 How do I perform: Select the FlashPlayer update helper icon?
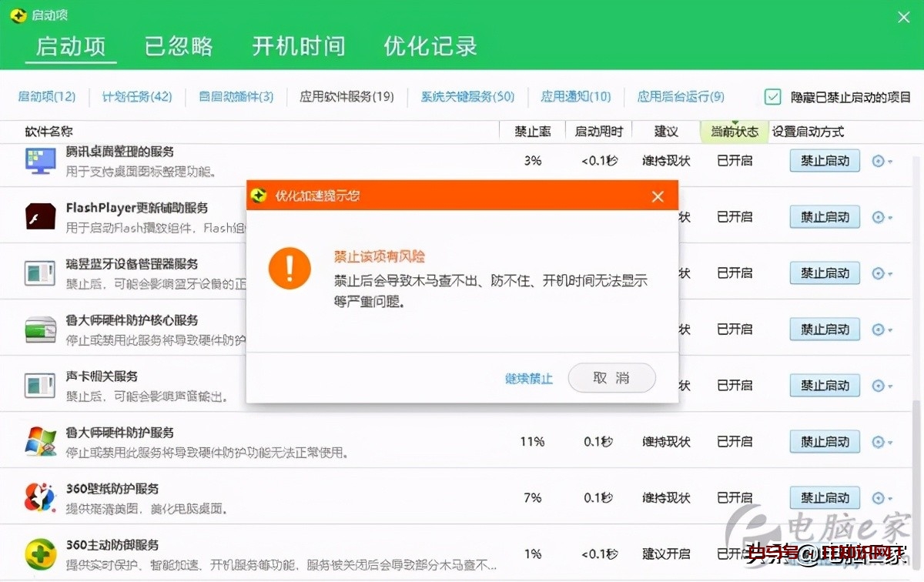[39, 216]
